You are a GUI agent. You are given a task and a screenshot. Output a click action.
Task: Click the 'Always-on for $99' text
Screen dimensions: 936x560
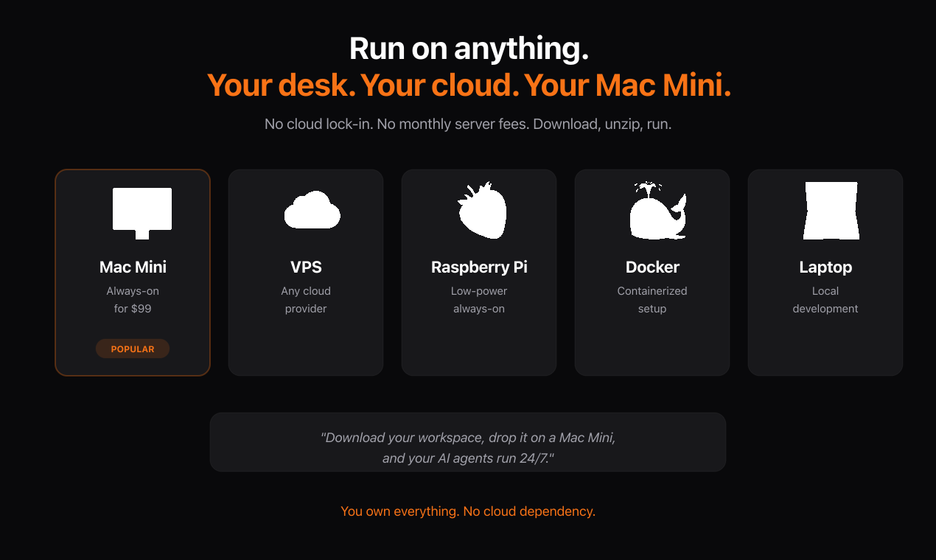click(133, 300)
